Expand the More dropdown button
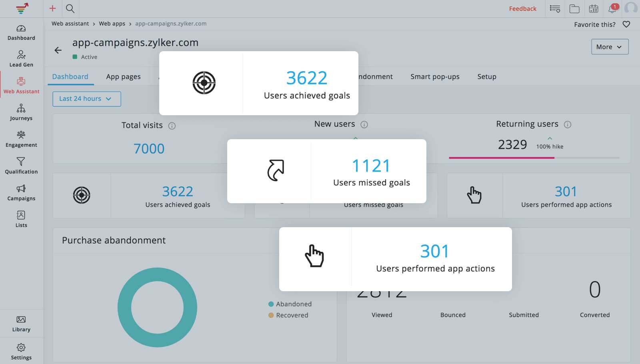The width and height of the screenshot is (640, 364). click(x=610, y=47)
